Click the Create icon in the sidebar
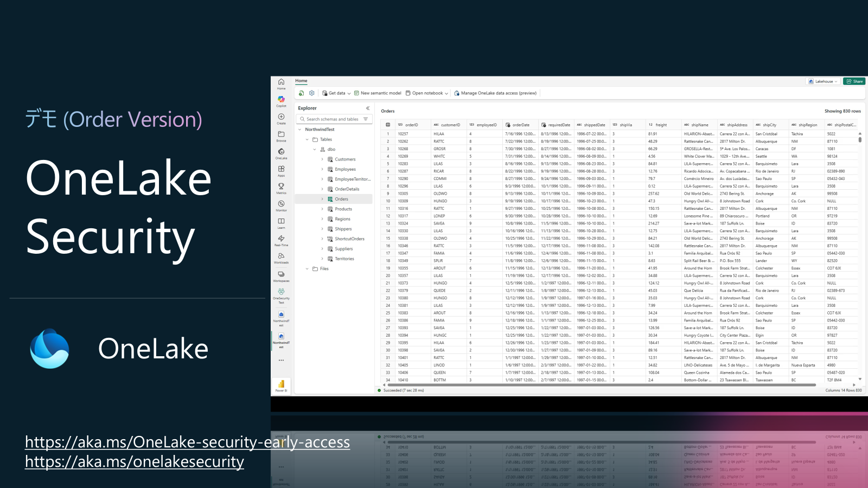The image size is (868, 488). click(x=281, y=118)
